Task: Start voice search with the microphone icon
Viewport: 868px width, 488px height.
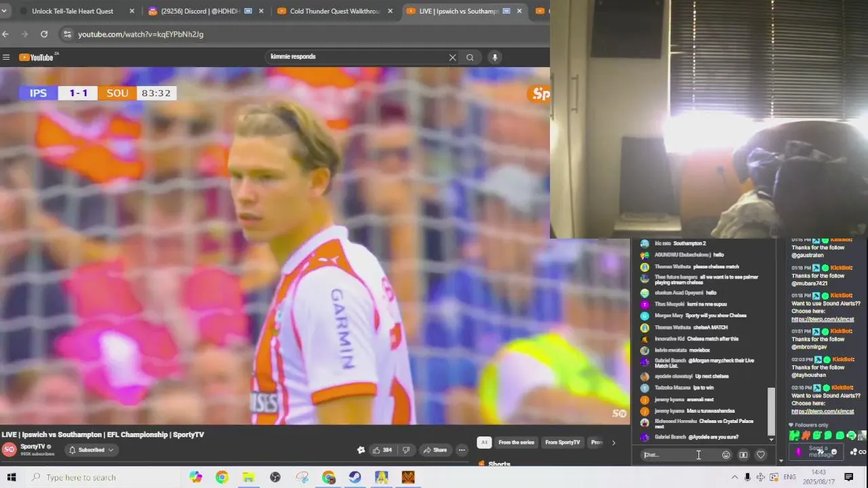Action: coord(494,58)
